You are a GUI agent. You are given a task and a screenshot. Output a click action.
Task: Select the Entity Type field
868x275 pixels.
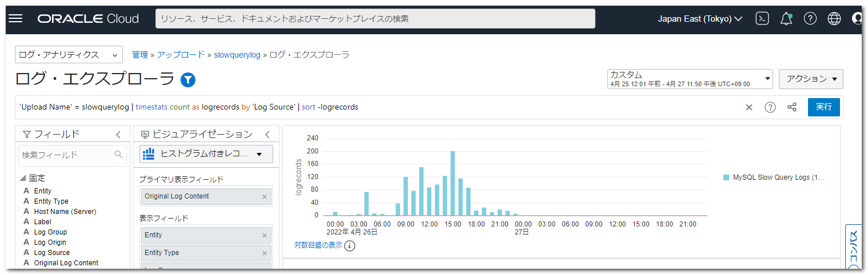pyautogui.click(x=51, y=201)
